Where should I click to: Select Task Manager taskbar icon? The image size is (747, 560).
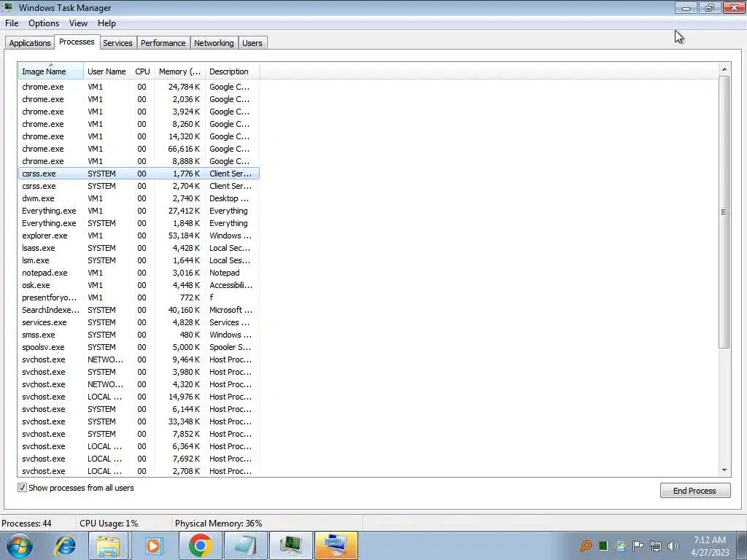[x=291, y=545]
